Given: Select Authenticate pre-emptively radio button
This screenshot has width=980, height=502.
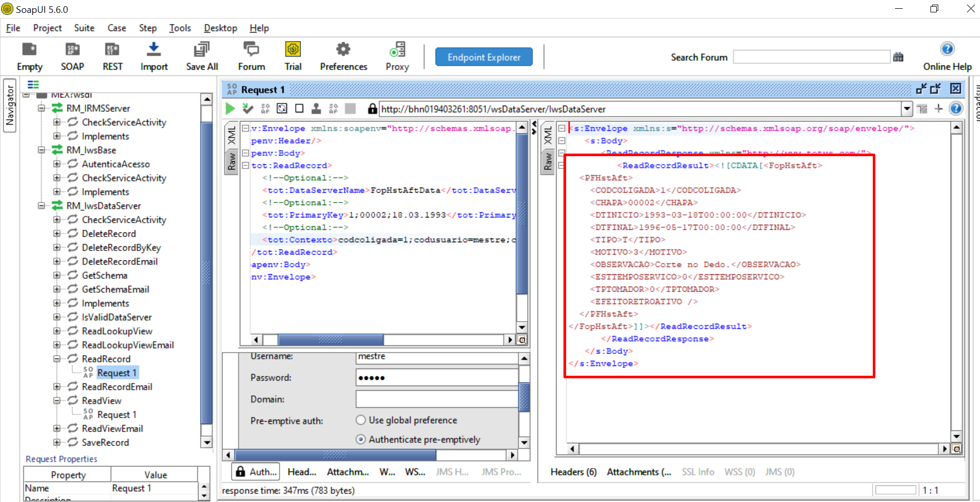Looking at the screenshot, I should 361,439.
